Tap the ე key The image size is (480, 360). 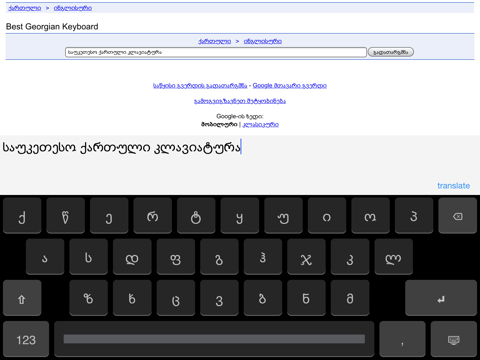[109, 216]
